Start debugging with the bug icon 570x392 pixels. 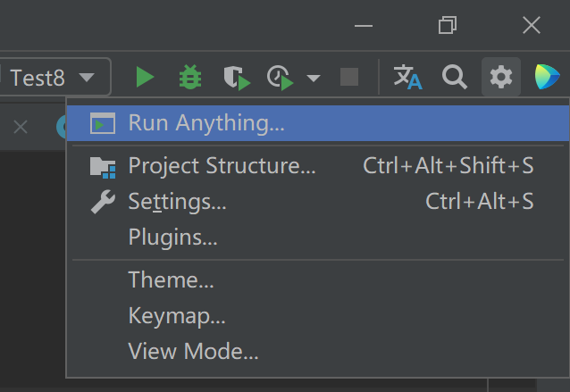point(190,78)
